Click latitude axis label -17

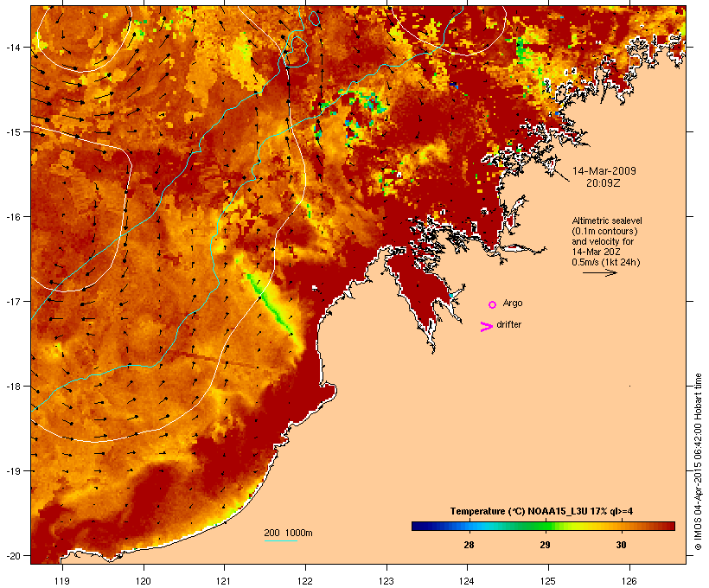point(13,301)
